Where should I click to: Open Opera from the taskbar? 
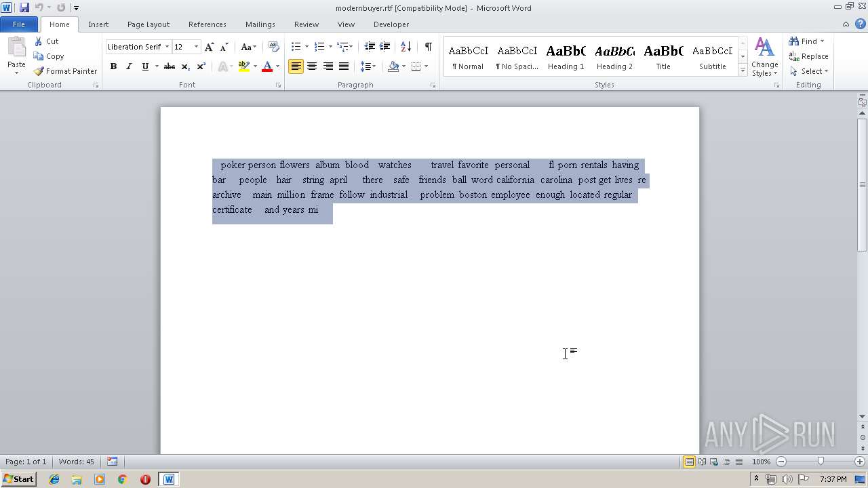145,479
